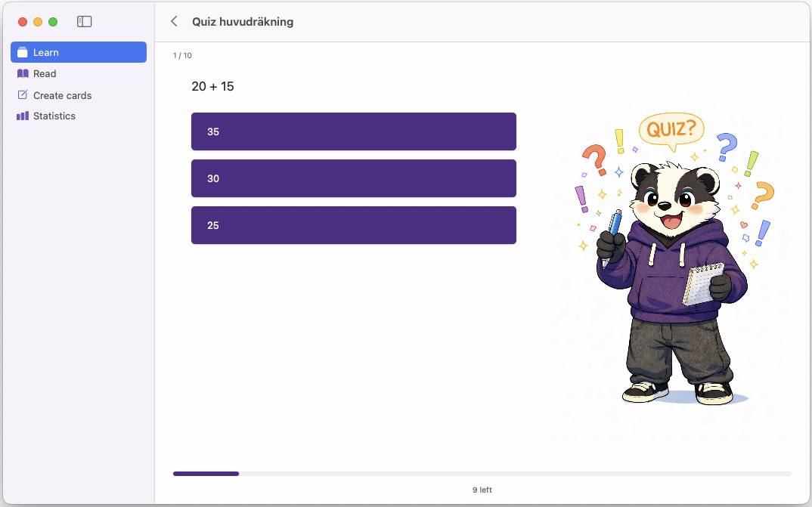Choose answer 30
Viewport: 812px width, 507px height.
(353, 178)
